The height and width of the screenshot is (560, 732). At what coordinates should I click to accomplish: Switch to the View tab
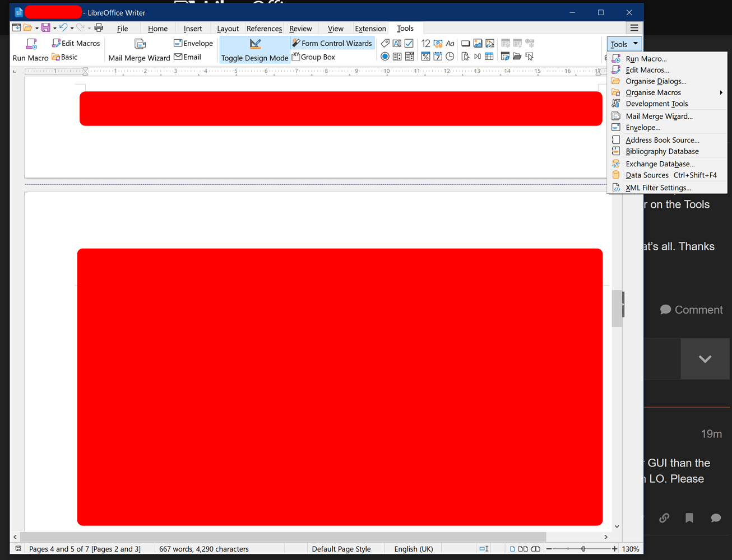pos(335,29)
